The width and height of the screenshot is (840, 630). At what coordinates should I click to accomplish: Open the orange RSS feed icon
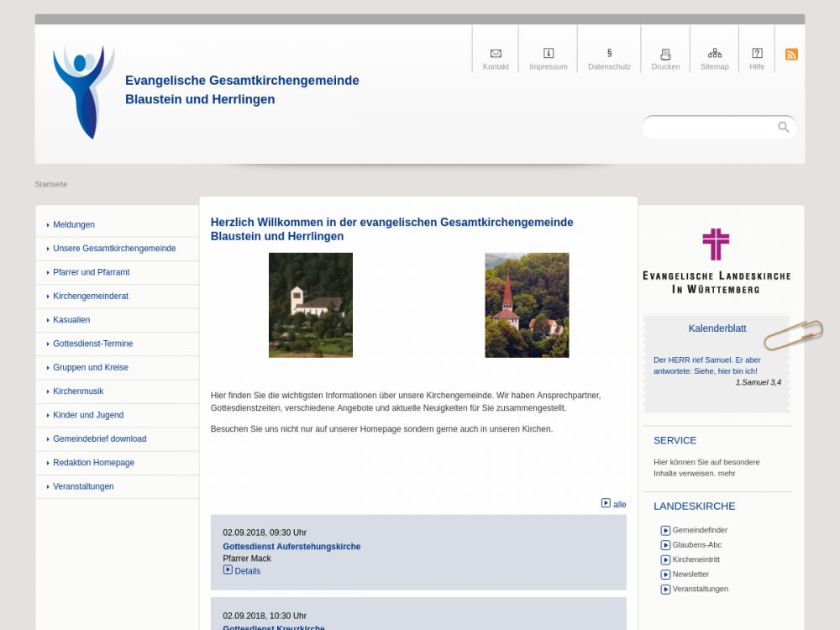click(x=791, y=55)
